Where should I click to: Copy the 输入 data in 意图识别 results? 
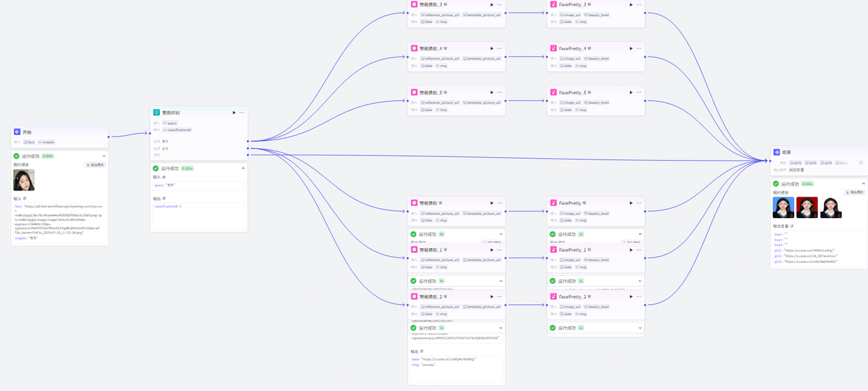click(x=164, y=177)
